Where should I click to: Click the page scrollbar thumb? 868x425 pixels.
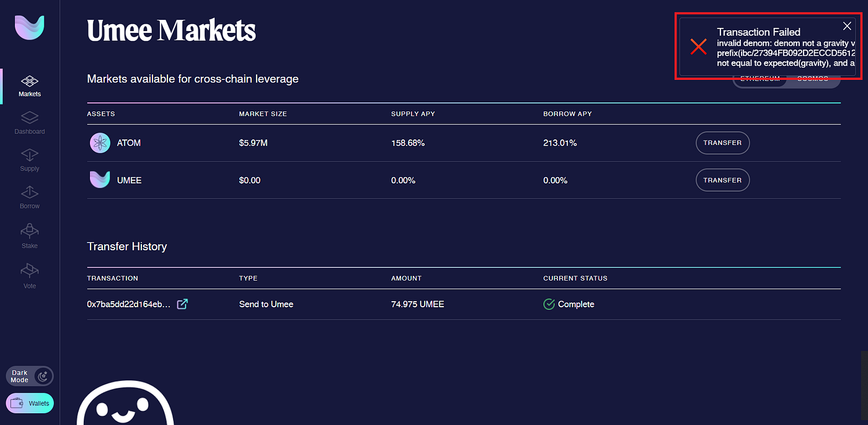click(x=864, y=388)
